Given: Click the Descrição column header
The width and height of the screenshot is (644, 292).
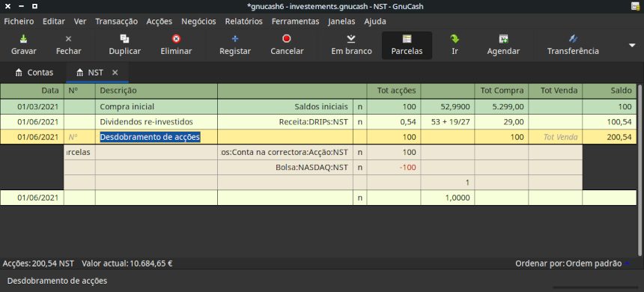Looking at the screenshot, I should 157,91.
